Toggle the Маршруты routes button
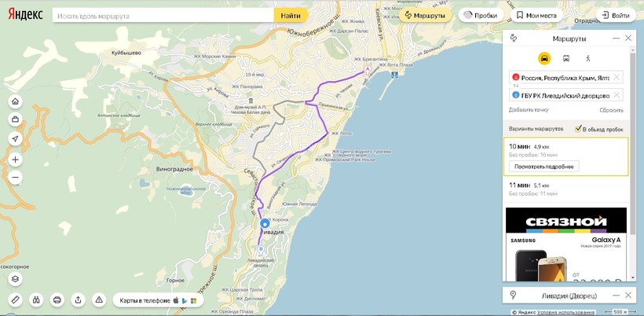Viewport: 644px width, 316px height. coord(424,15)
